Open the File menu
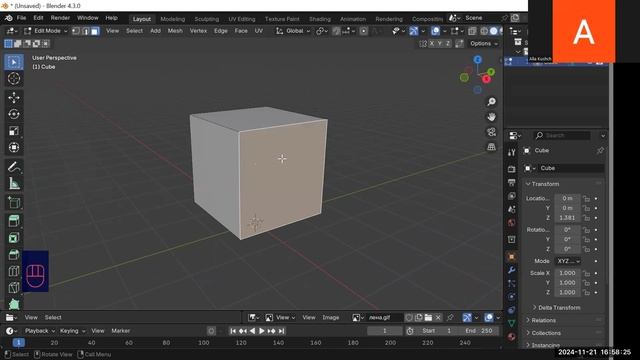640x360 pixels. (x=21, y=18)
